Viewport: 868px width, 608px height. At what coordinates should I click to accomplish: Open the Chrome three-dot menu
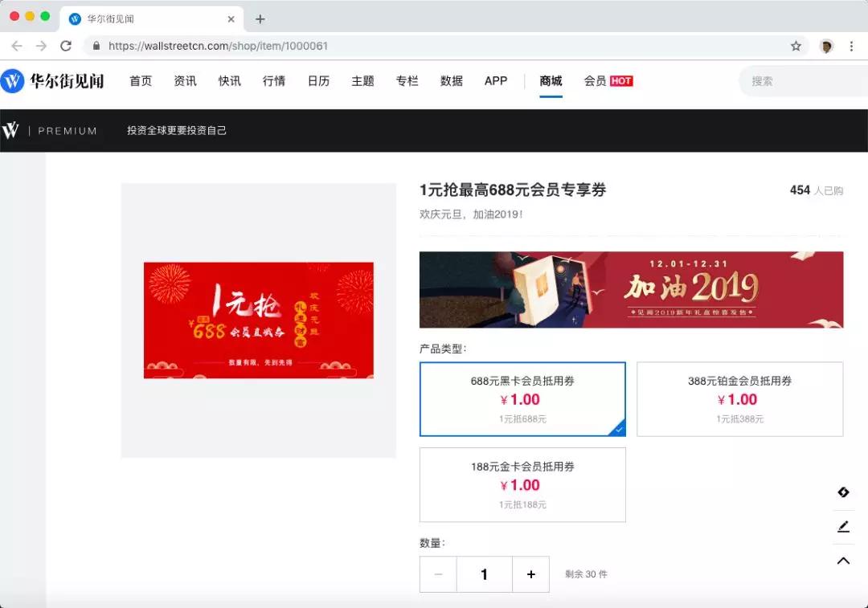click(852, 46)
